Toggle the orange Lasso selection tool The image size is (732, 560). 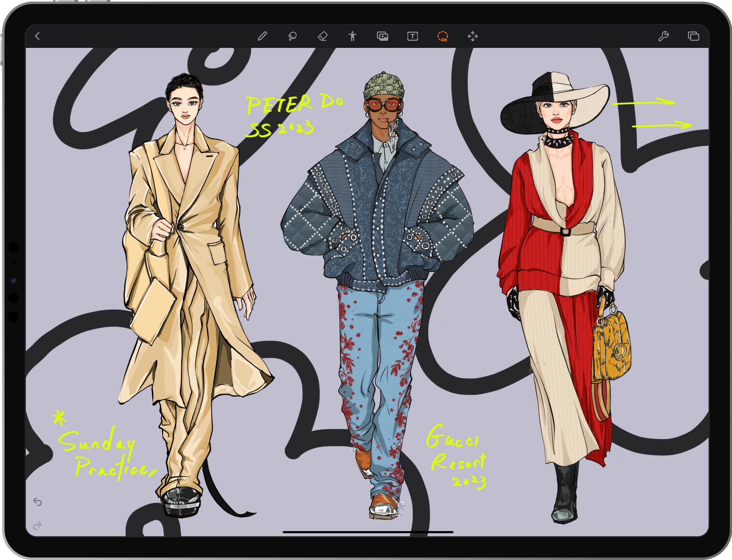point(442,36)
